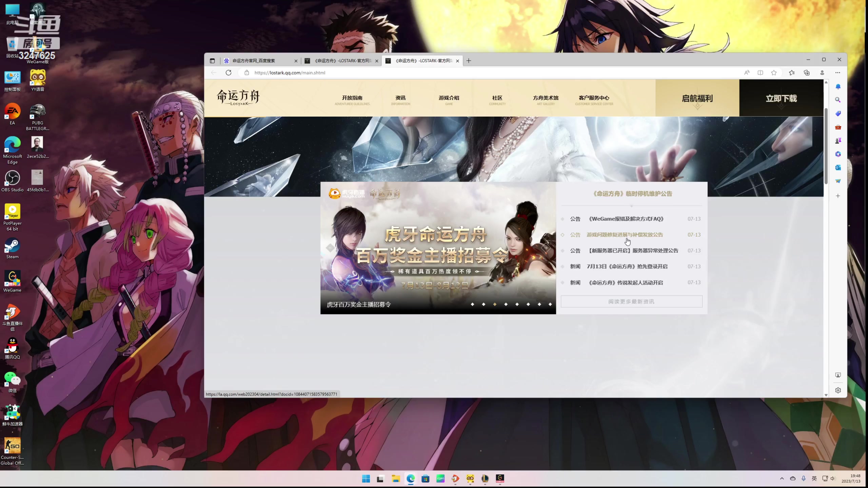Click the 启航福利 button
This screenshot has height=488, width=868.
click(697, 98)
